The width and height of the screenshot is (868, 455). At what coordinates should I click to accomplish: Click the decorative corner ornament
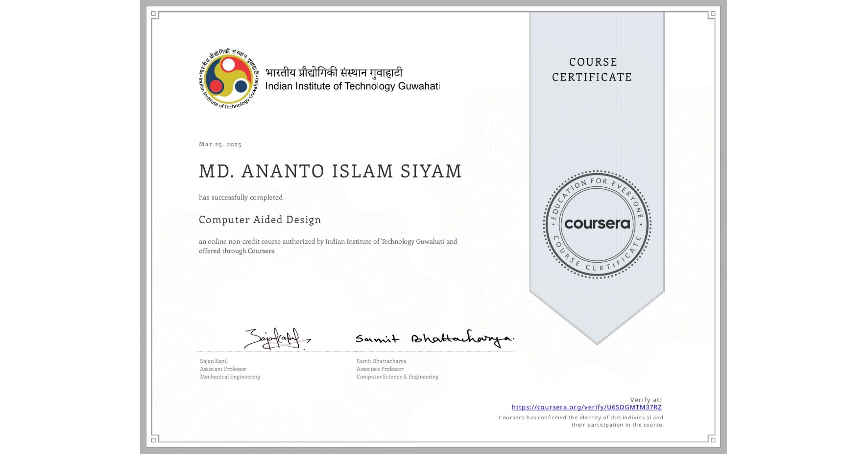(x=156, y=15)
